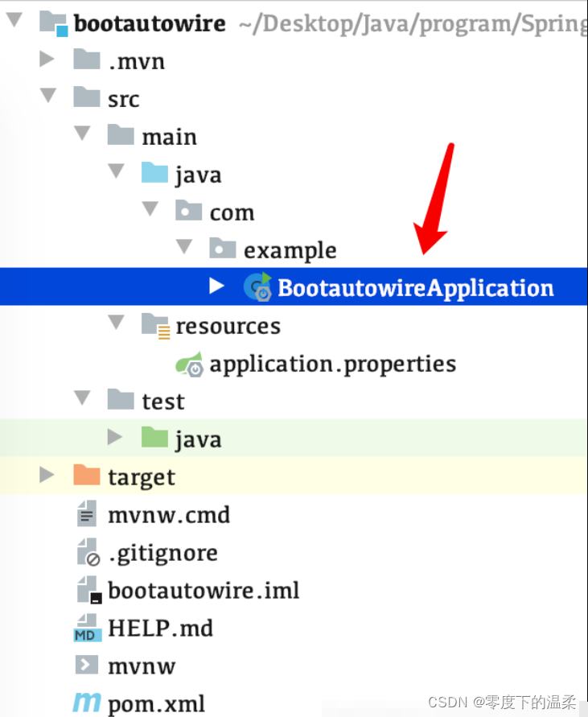This screenshot has height=717, width=588.
Task: Collapse the com package arrow
Action: 150,208
